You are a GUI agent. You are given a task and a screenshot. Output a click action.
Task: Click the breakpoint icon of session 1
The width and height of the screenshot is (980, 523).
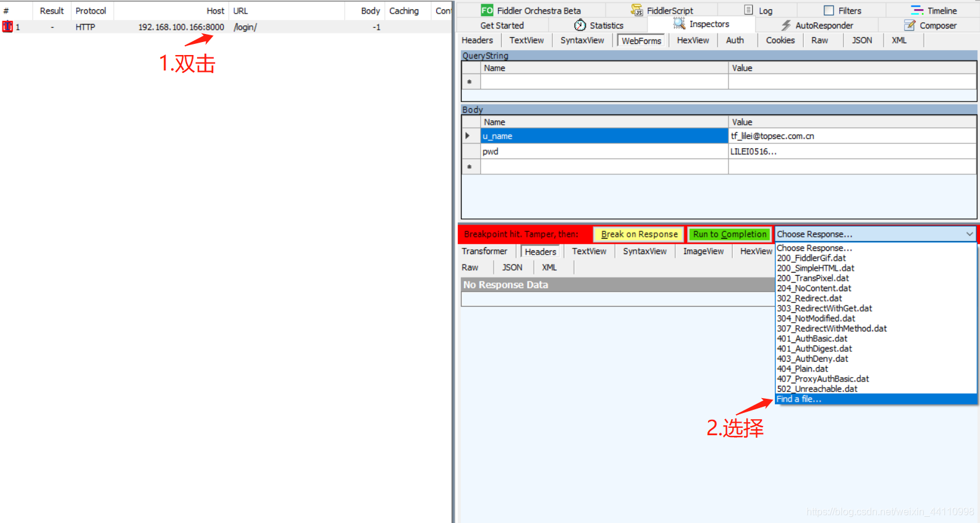(7, 27)
